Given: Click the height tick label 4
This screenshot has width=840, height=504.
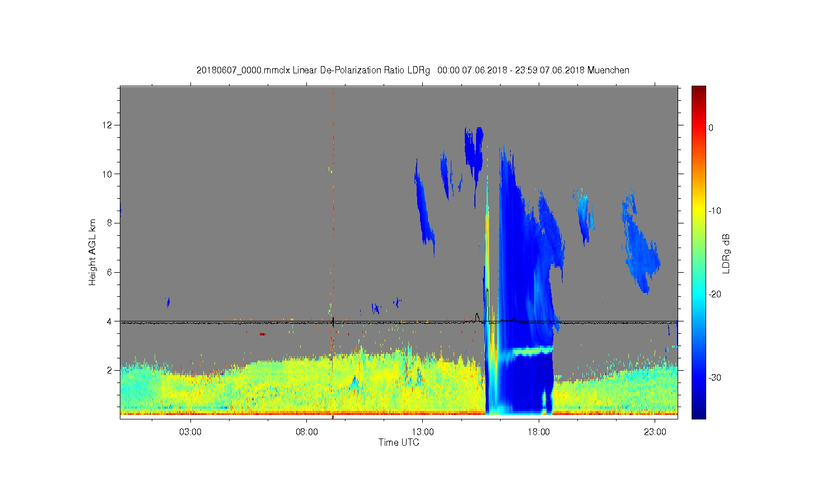Looking at the screenshot, I should tap(110, 321).
